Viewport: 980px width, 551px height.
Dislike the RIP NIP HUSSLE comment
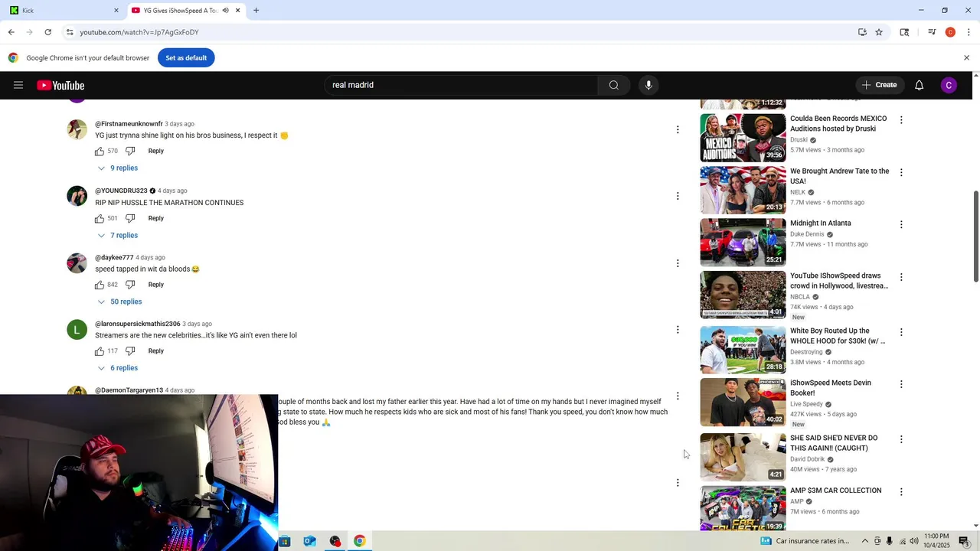(130, 219)
